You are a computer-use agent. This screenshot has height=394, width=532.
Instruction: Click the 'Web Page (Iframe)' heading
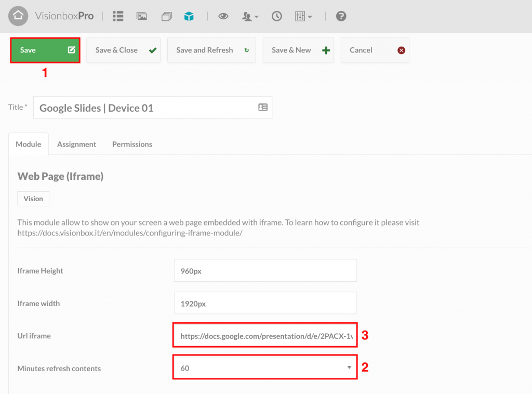(x=60, y=176)
